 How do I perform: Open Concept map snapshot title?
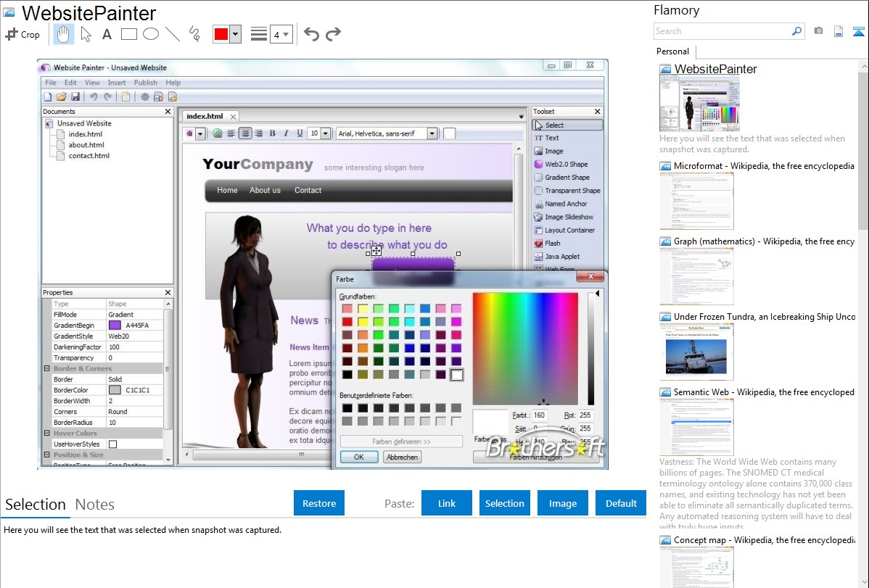765,540
